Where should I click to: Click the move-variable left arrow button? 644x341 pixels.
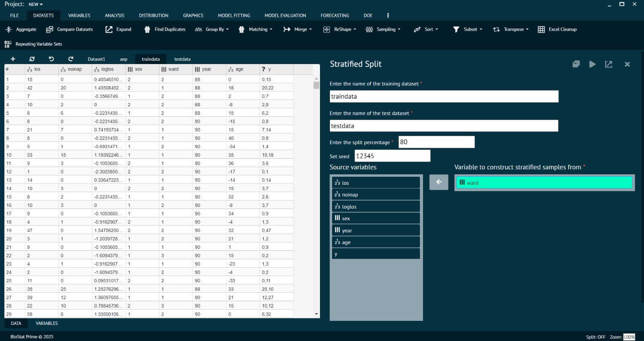point(439,182)
